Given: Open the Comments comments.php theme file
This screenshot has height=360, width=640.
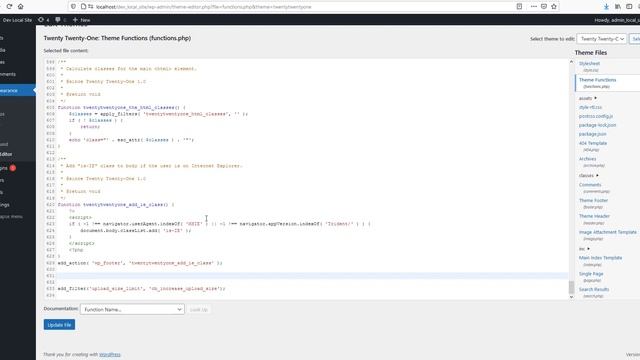Looking at the screenshot, I should point(590,185).
